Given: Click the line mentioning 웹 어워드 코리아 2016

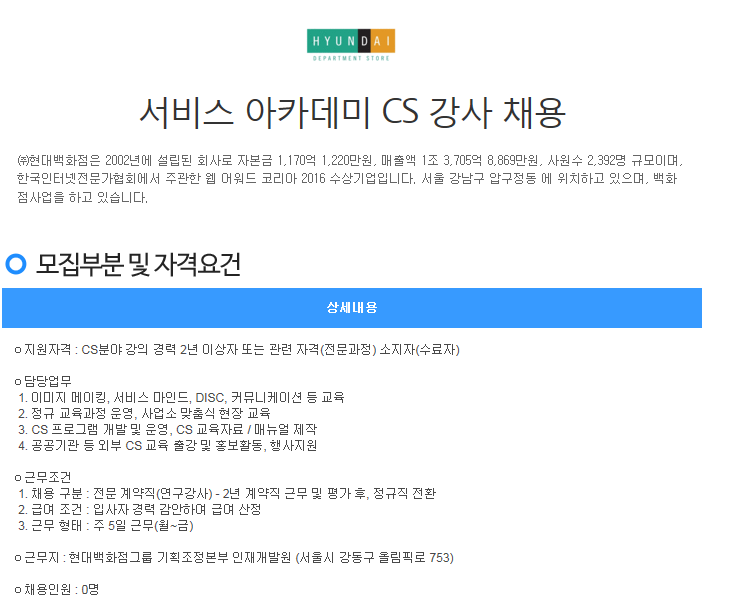Looking at the screenshot, I should coord(347,179).
